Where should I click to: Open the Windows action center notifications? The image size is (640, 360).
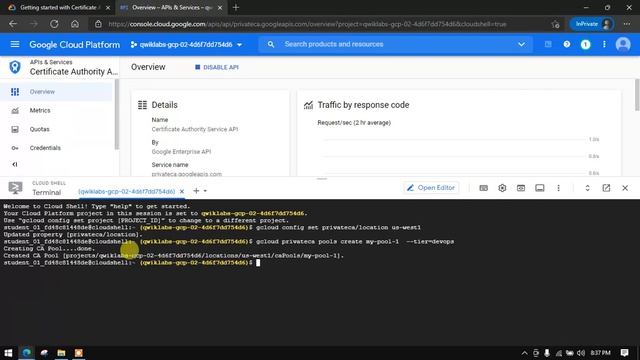click(624, 353)
